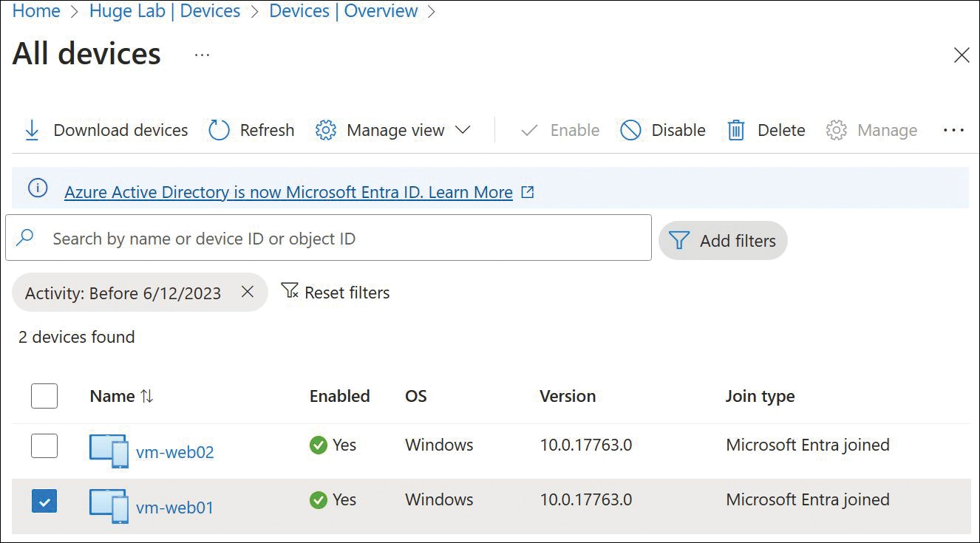Click the green enabled check for vm-web01

tap(319, 500)
